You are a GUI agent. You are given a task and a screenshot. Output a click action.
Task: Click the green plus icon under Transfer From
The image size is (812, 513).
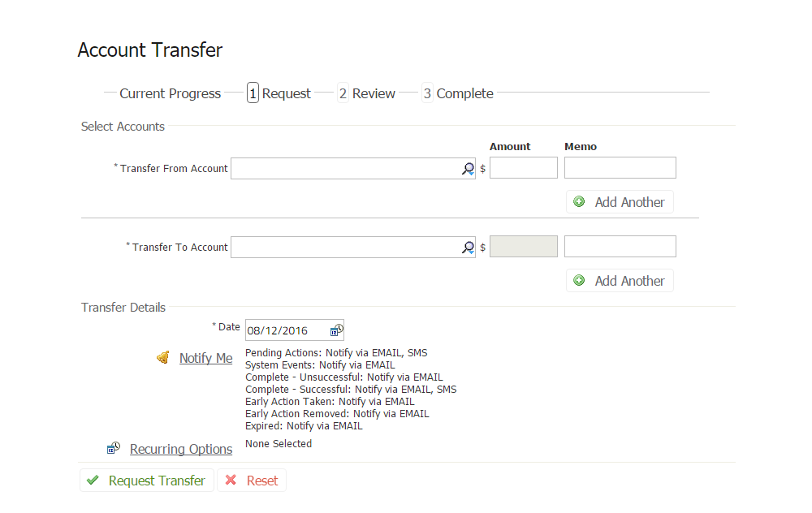point(579,202)
